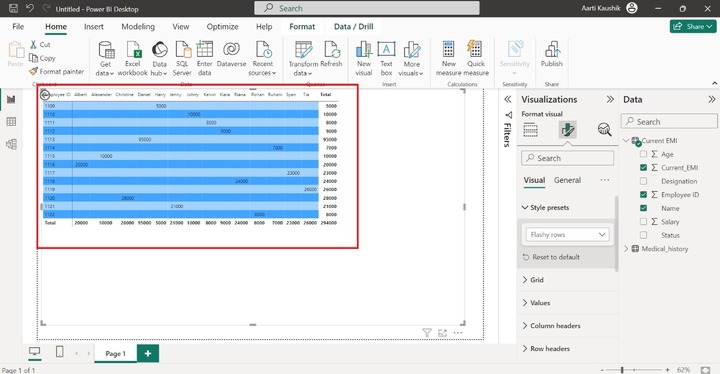Switch to General tab in Format pane
The height and width of the screenshot is (374, 720).
tap(567, 180)
